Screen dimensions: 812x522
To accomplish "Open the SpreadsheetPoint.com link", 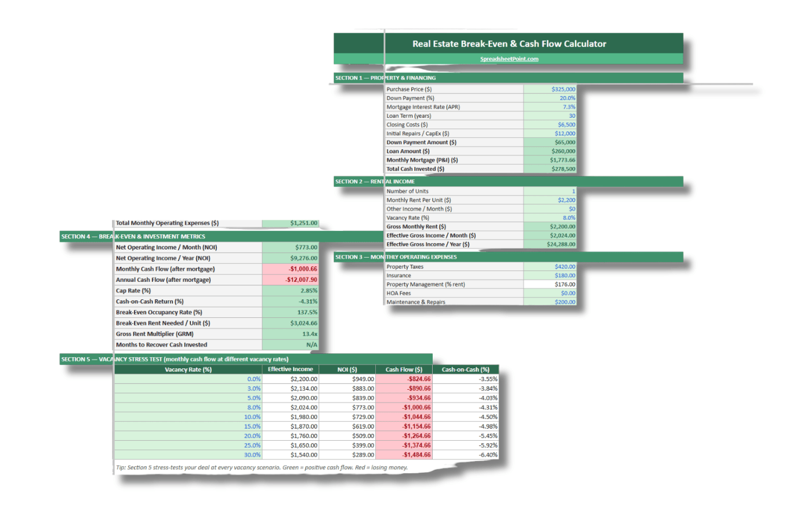I will (509, 59).
